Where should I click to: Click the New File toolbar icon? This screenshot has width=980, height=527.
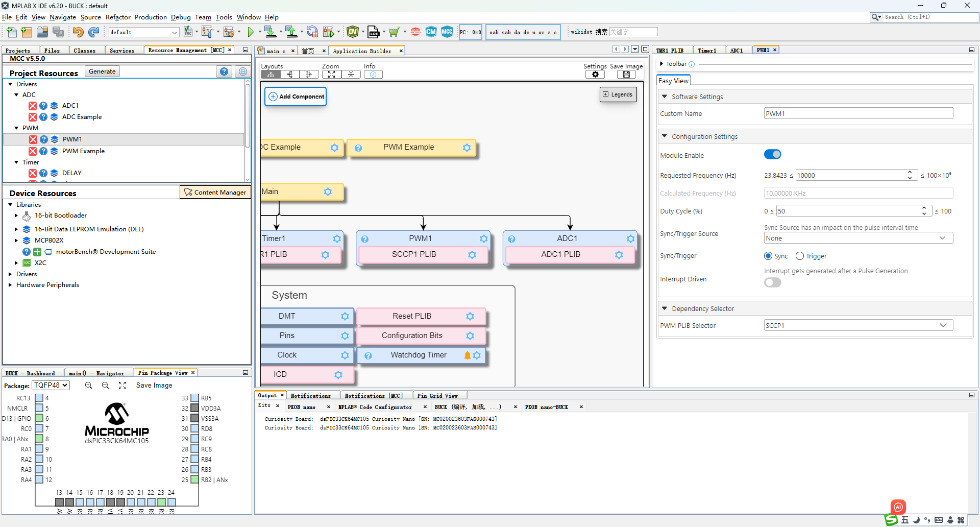(11, 32)
